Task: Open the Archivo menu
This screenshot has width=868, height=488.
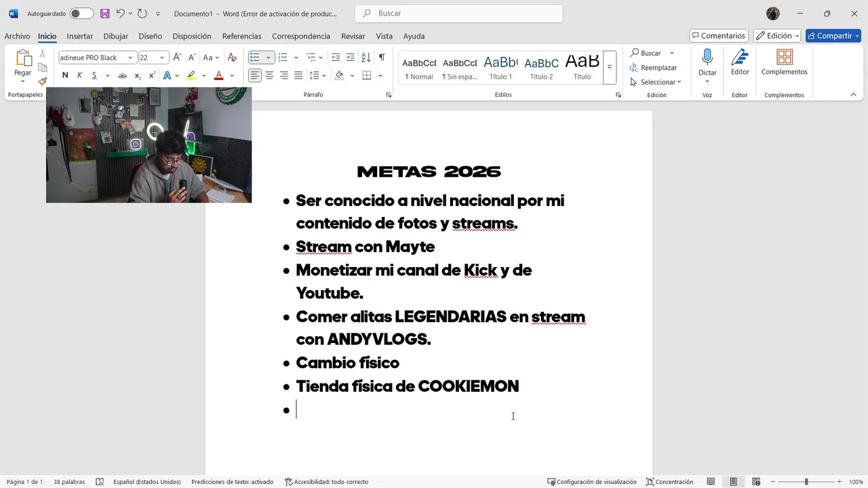Action: pos(17,36)
